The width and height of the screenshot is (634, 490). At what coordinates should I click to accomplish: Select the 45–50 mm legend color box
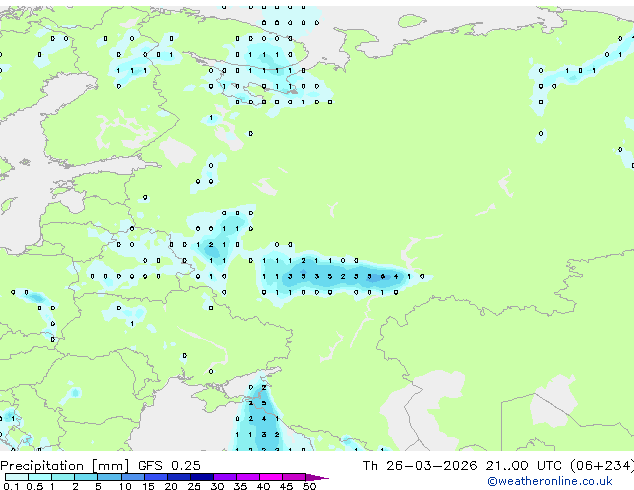(x=294, y=477)
